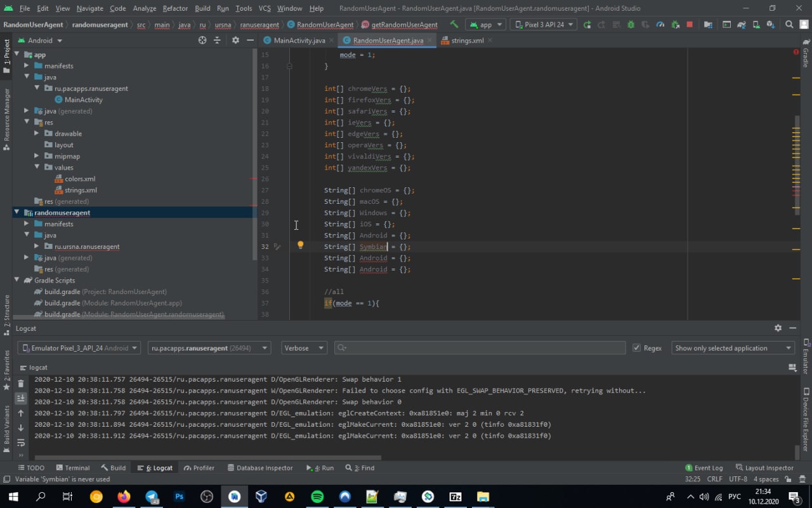Open the Database Inspector tab
The height and width of the screenshot is (508, 812).
(259, 467)
